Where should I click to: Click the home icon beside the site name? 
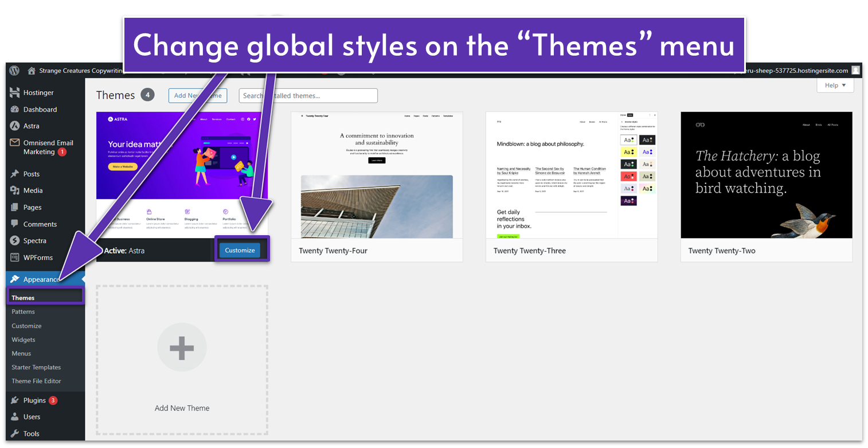tap(32, 71)
